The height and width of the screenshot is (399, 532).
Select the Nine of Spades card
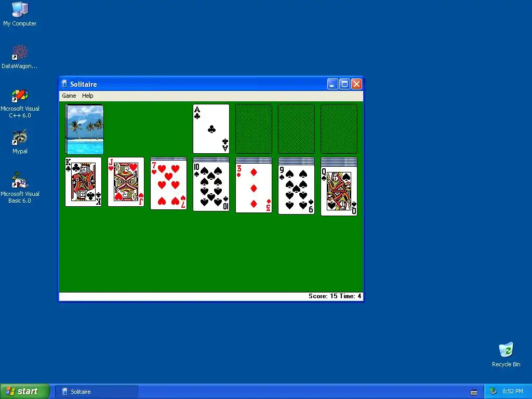click(x=296, y=190)
